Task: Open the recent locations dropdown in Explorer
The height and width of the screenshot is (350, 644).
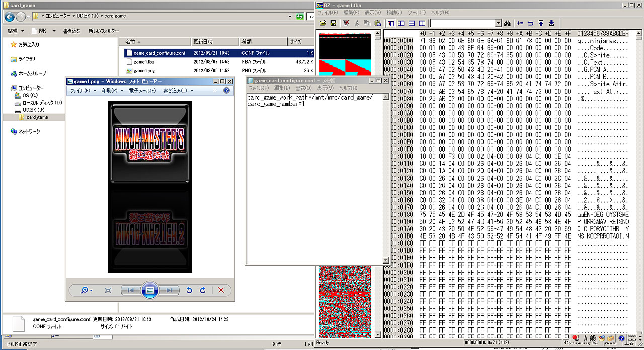Action: tap(29, 17)
